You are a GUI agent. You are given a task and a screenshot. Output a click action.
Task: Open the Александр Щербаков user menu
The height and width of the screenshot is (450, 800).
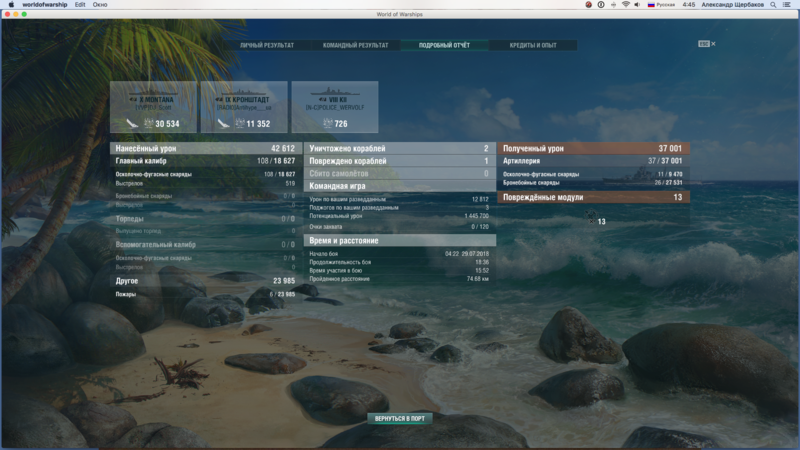tap(733, 4)
